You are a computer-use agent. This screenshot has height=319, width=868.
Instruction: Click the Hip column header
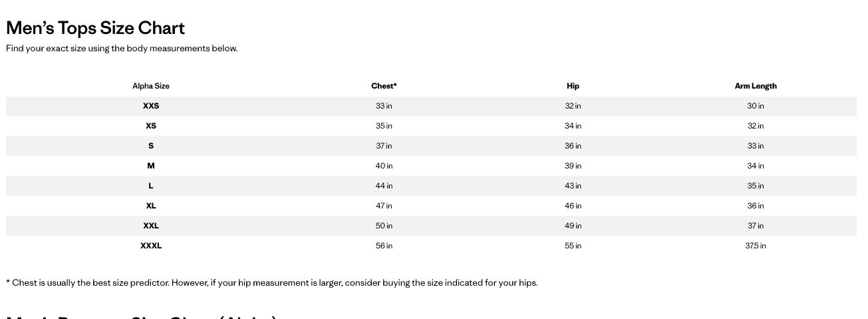573,86
